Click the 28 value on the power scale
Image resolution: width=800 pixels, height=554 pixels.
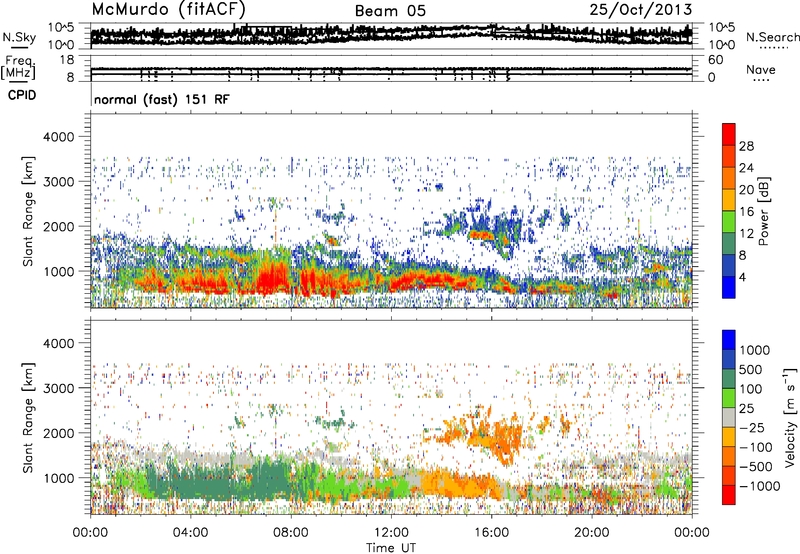[746, 146]
